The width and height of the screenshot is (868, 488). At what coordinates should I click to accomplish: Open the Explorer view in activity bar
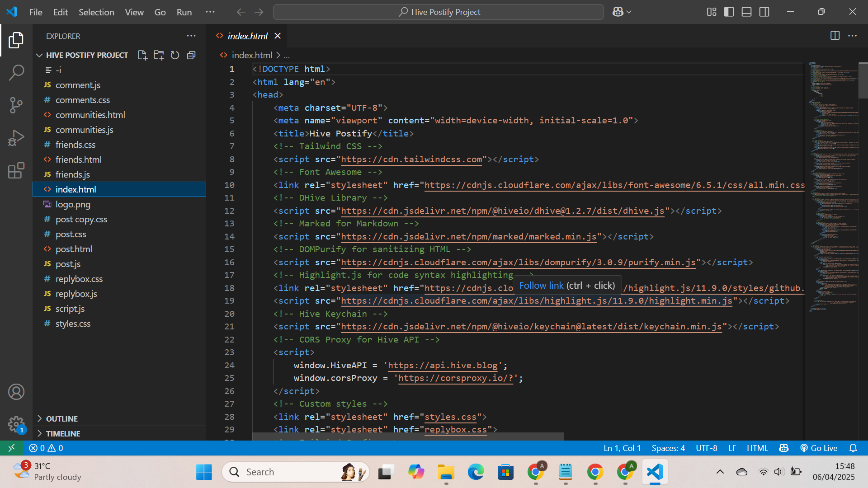tap(16, 40)
